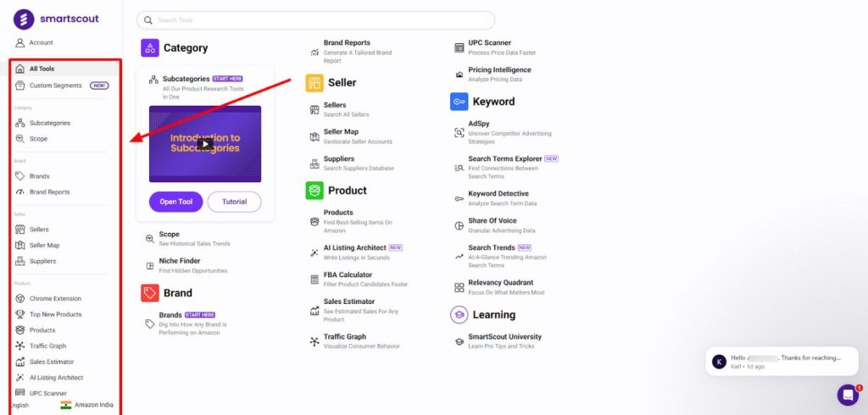The image size is (868, 415).
Task: Click the Learning graduation cap icon
Action: coord(459,315)
